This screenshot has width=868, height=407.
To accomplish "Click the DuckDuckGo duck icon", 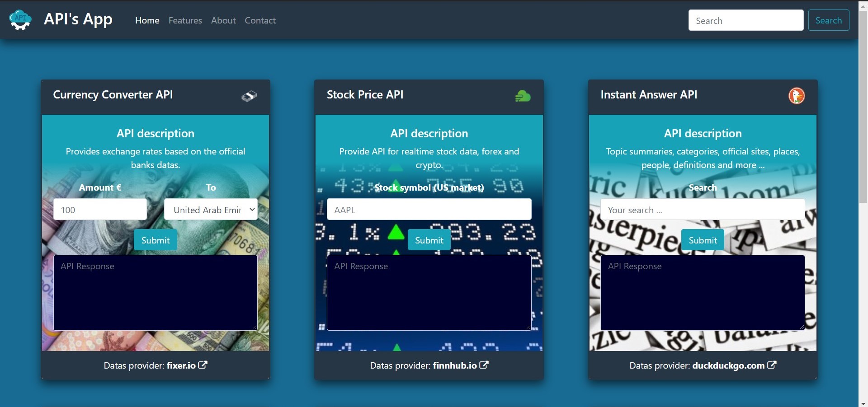I will click(796, 96).
